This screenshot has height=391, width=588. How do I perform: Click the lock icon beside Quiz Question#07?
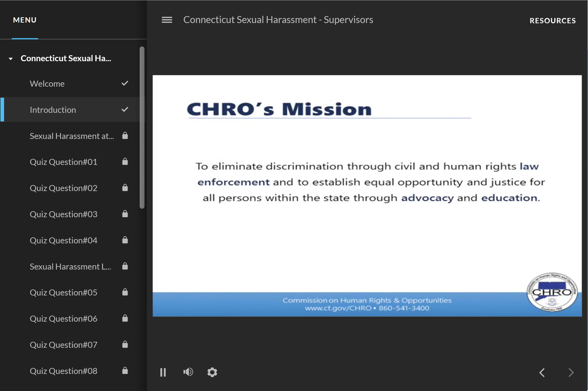[x=125, y=344]
